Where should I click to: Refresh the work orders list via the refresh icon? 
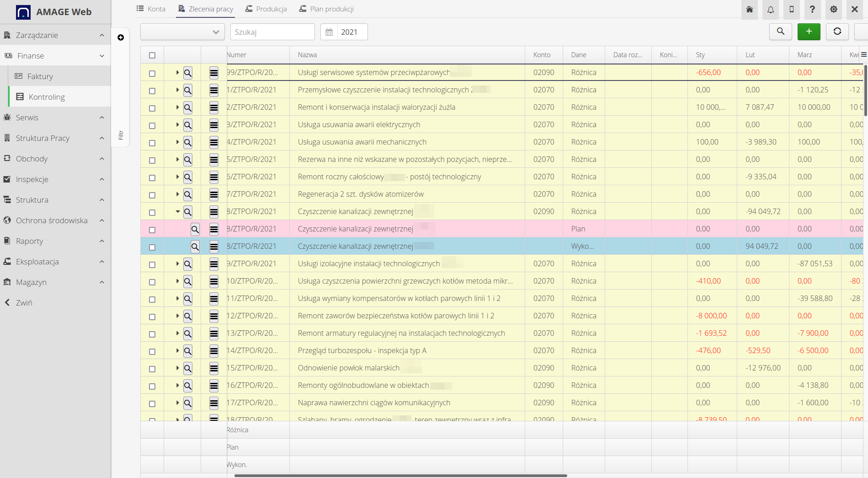click(x=837, y=32)
